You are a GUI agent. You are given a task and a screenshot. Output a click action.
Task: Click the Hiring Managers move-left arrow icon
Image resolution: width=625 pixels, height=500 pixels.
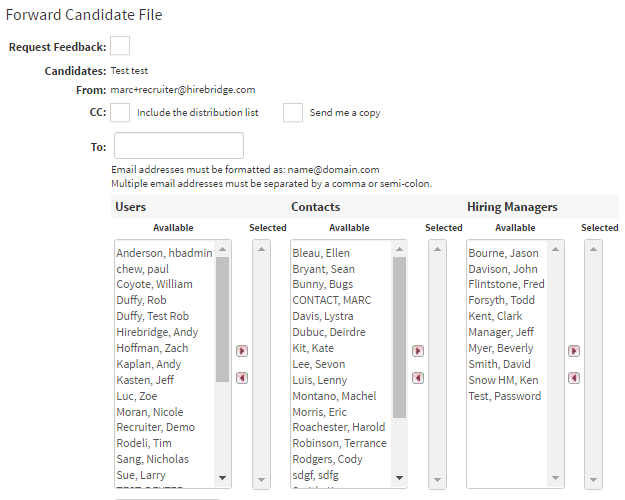pyautogui.click(x=573, y=377)
